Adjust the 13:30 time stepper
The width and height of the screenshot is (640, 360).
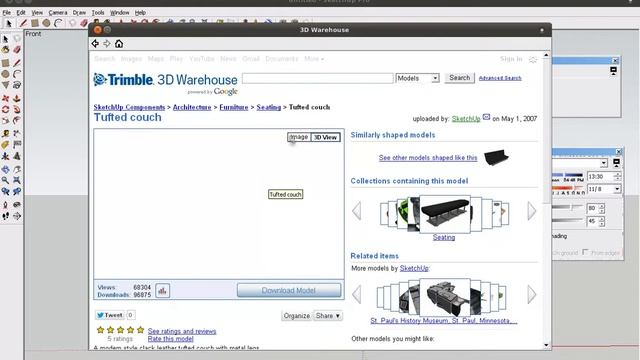click(617, 176)
